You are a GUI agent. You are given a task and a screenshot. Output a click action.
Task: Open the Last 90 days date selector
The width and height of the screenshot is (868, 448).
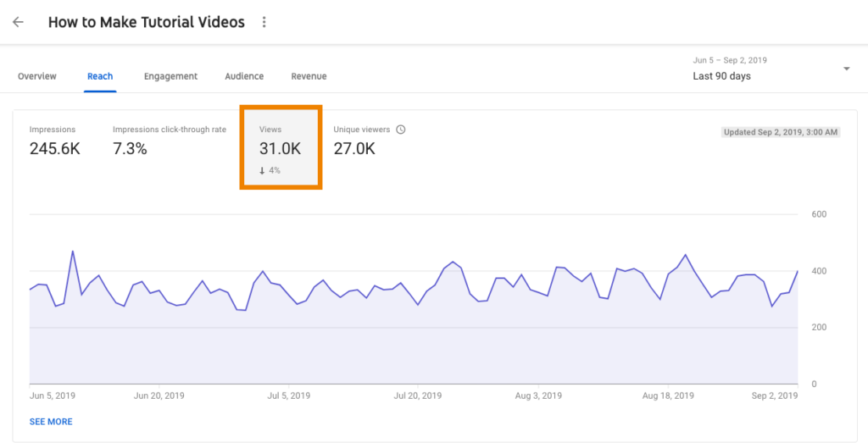tap(722, 76)
